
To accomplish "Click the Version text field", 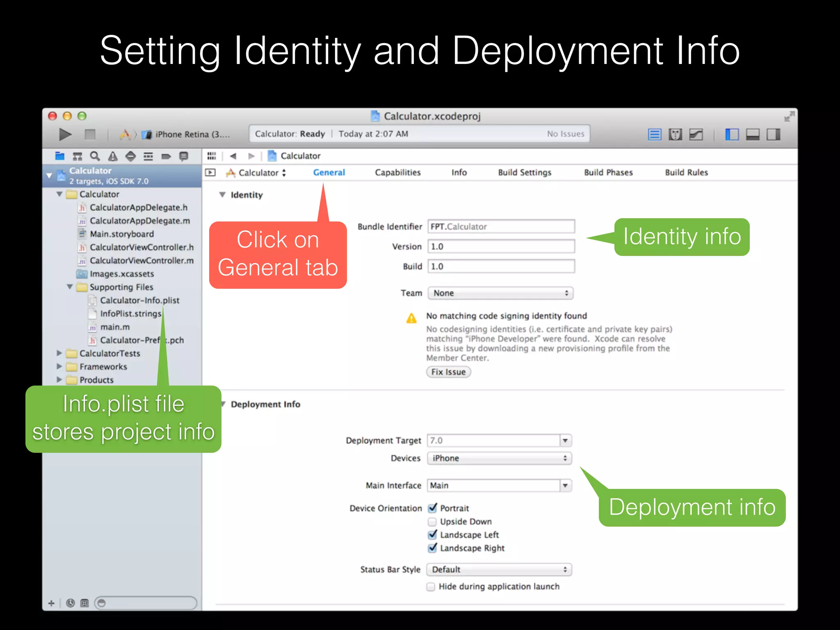I will [x=501, y=247].
